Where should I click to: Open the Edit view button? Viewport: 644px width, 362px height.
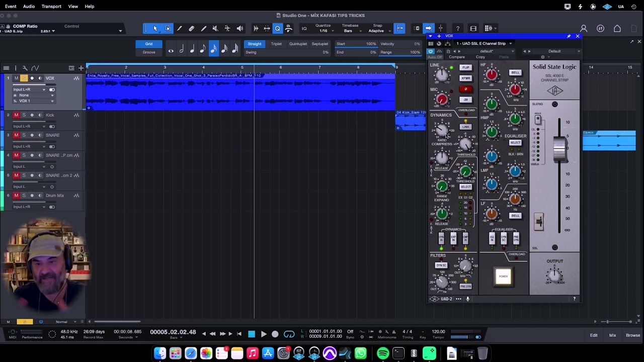594,335
